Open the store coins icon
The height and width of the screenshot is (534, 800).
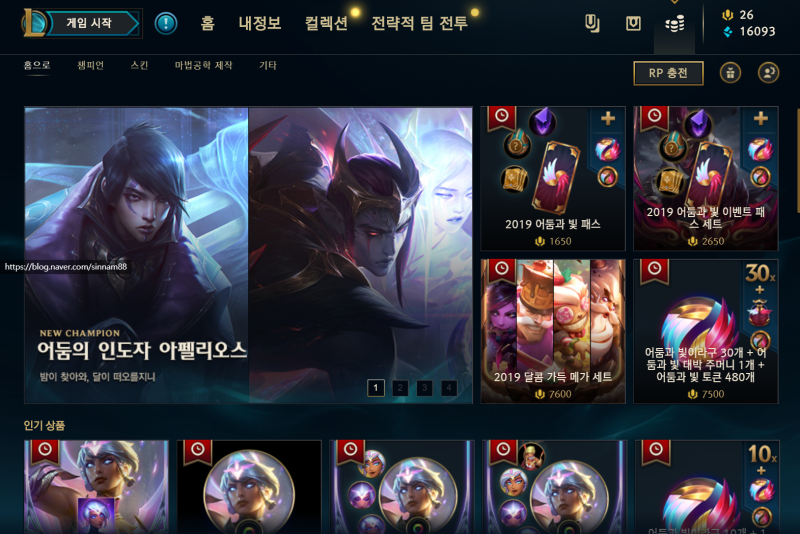pyautogui.click(x=674, y=23)
